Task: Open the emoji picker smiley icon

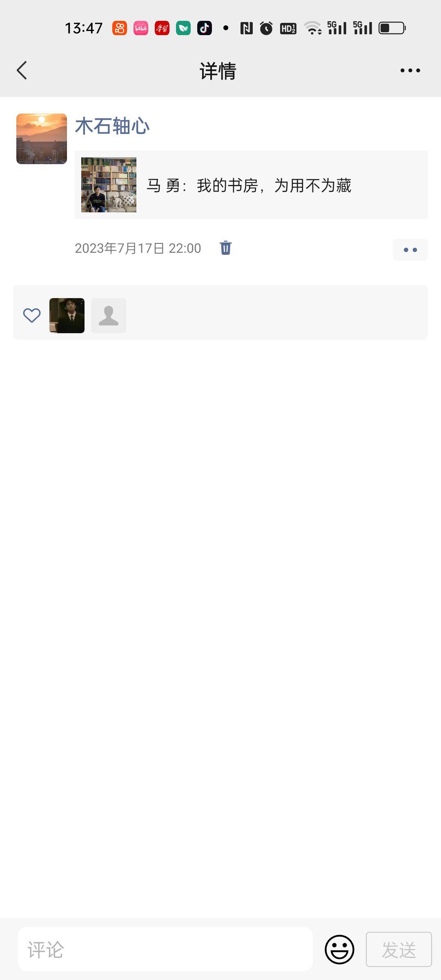Action: pos(339,949)
